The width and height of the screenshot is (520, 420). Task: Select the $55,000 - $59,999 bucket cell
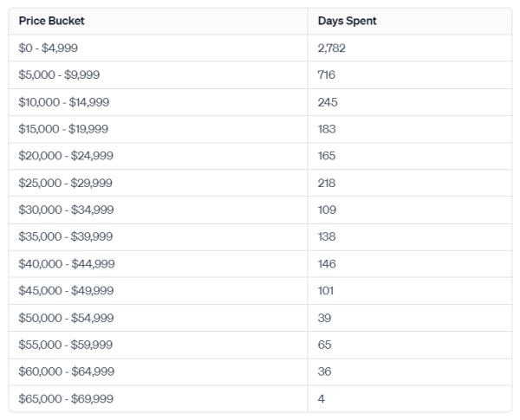pos(66,345)
